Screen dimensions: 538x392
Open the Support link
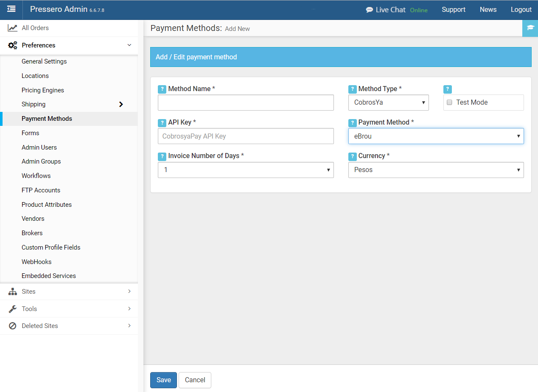[454, 10]
